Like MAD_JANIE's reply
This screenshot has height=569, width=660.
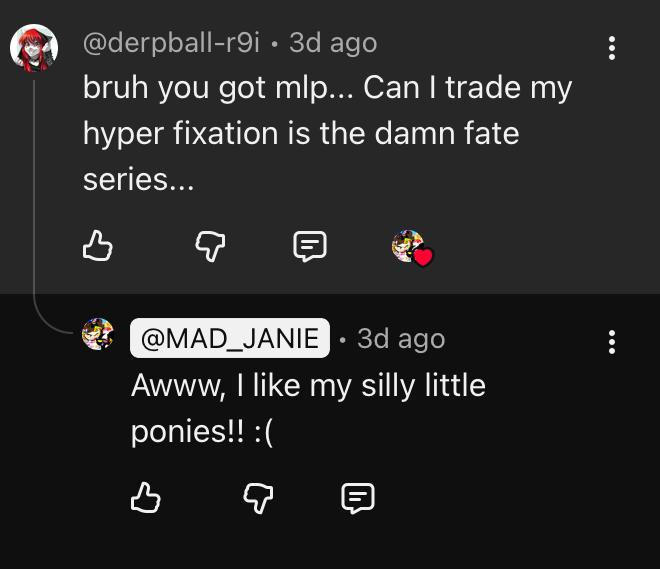(x=146, y=497)
